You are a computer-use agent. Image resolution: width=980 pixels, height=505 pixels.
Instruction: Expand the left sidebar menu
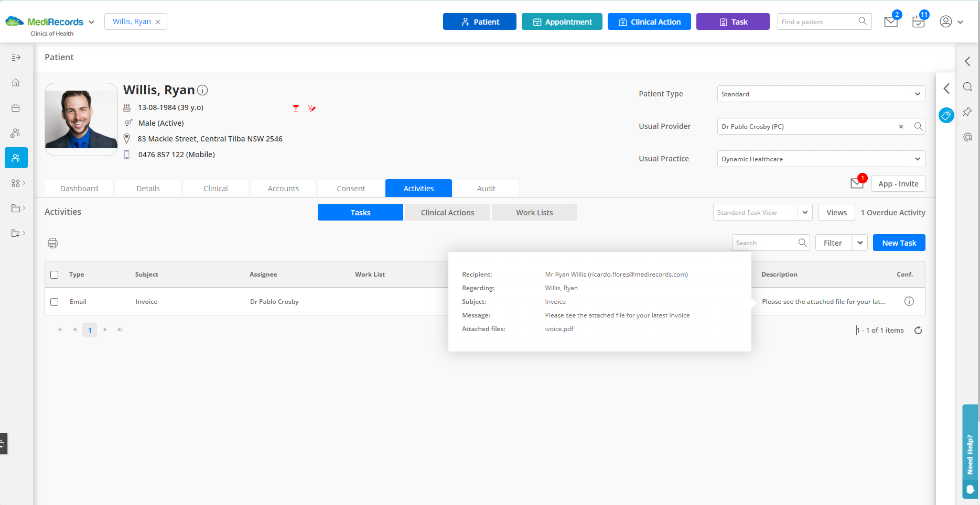16,57
